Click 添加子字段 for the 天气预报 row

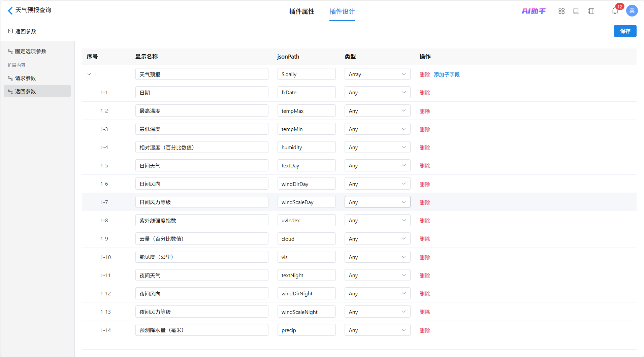pos(447,74)
